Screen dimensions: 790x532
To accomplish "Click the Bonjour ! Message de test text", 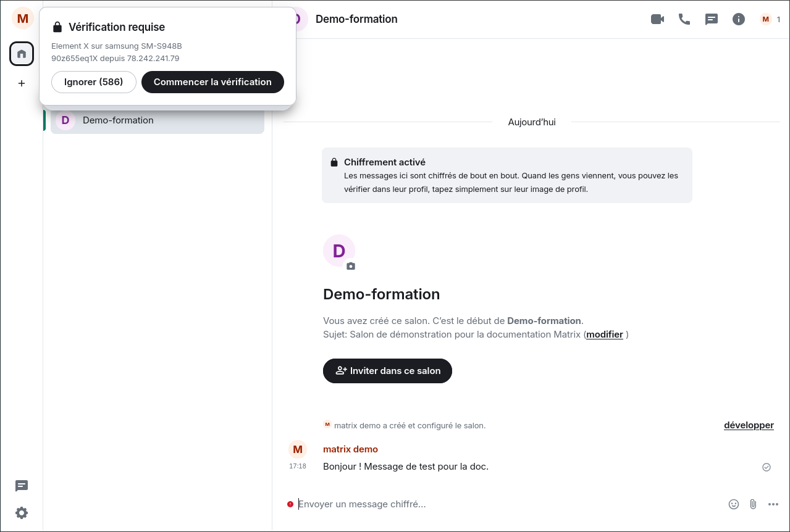I will tap(406, 467).
